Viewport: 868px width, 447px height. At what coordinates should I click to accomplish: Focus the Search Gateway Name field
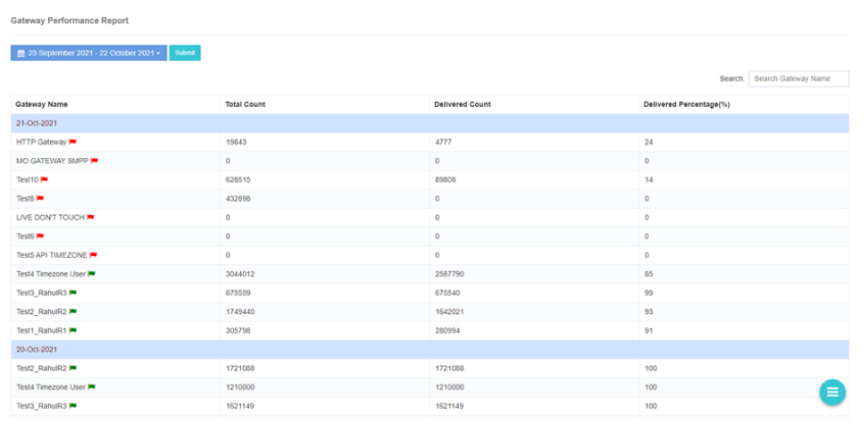[798, 79]
